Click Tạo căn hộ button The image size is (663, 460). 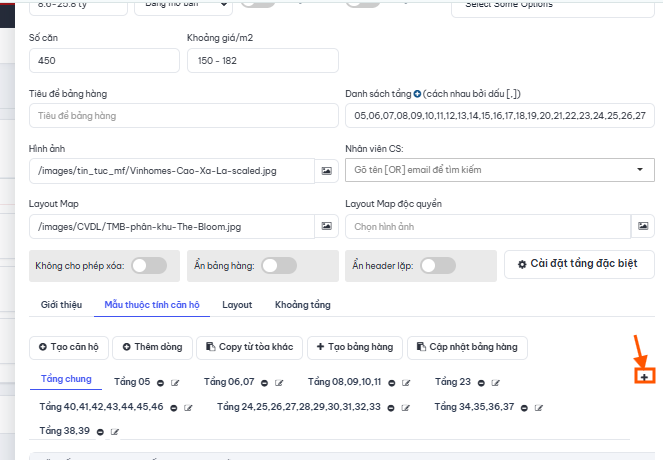pyautogui.click(x=69, y=348)
